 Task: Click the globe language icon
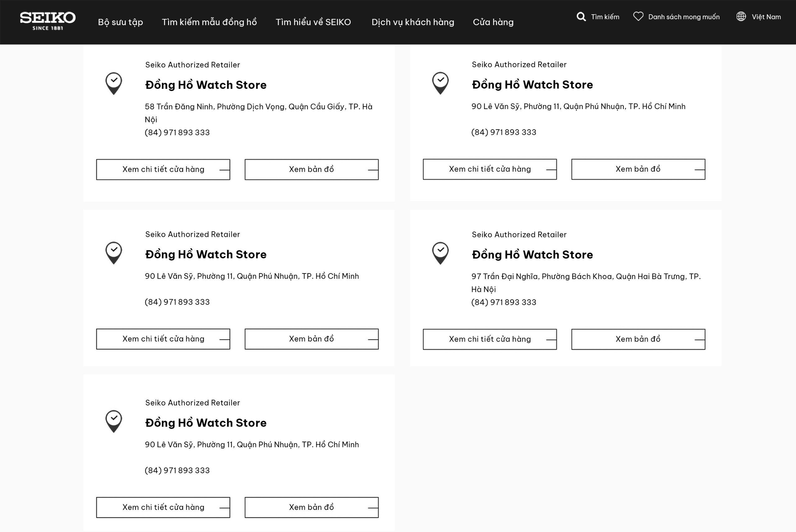point(741,16)
